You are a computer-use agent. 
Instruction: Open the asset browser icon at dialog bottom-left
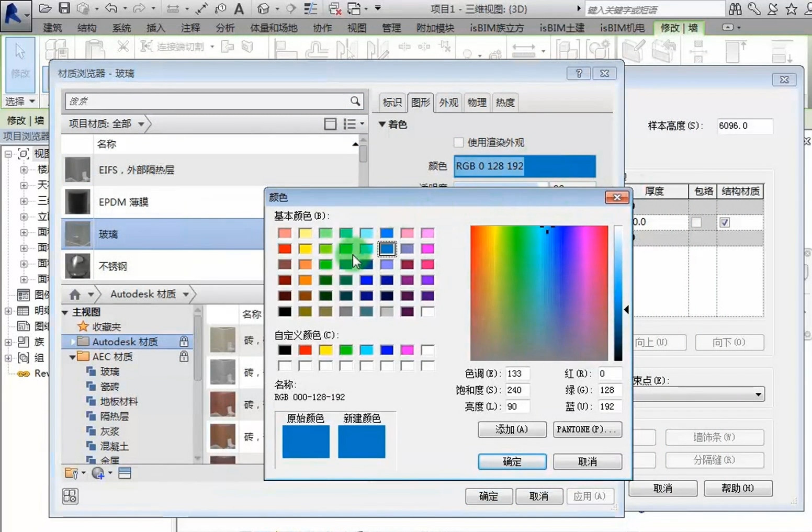coord(70,496)
